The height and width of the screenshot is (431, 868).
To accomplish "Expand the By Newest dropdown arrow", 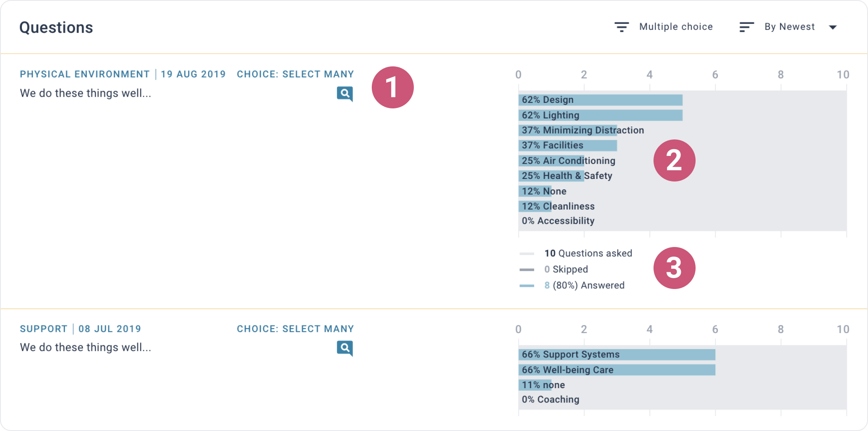I will pyautogui.click(x=833, y=27).
